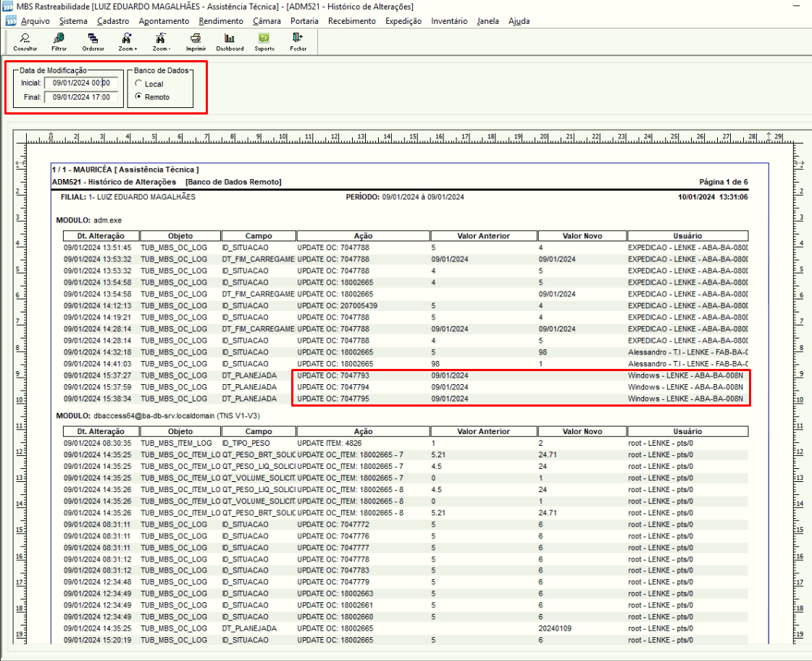Click the Suporte support icon
Viewport: 812px width, 661px height.
[264, 38]
